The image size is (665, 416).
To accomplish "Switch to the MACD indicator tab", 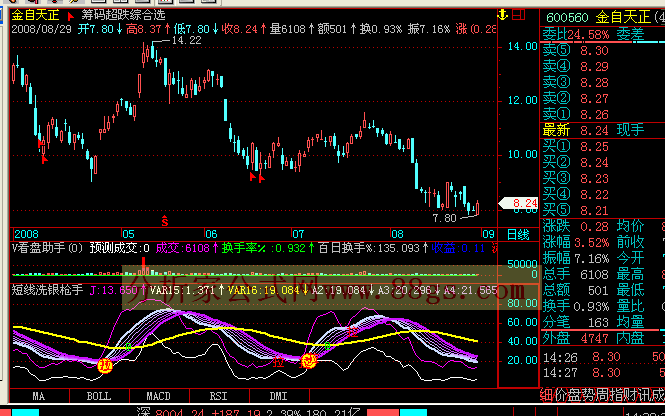I will tap(158, 396).
